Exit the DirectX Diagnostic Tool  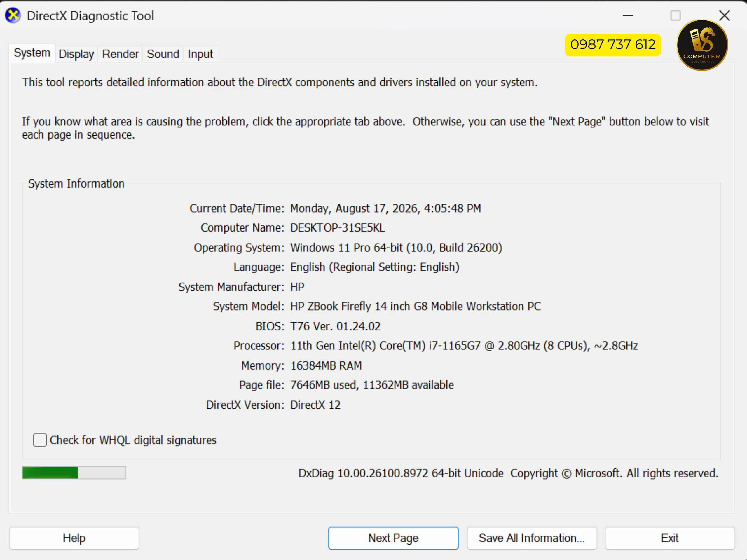(x=669, y=538)
